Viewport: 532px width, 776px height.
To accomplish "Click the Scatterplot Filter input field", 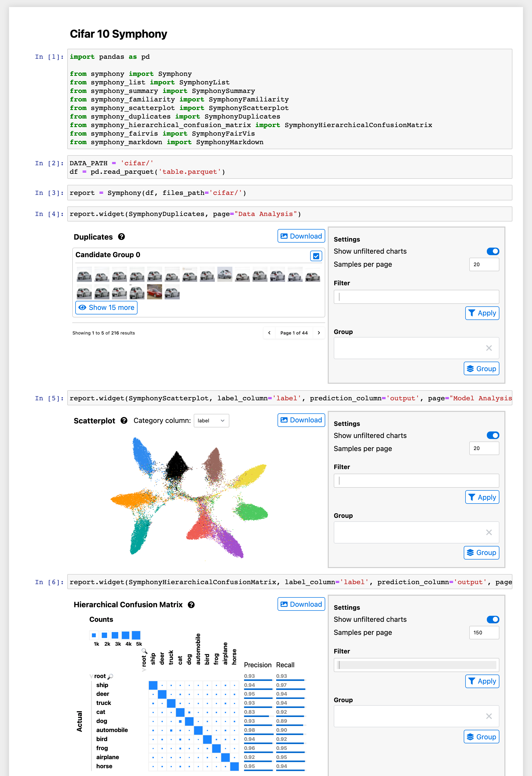I will tap(416, 480).
